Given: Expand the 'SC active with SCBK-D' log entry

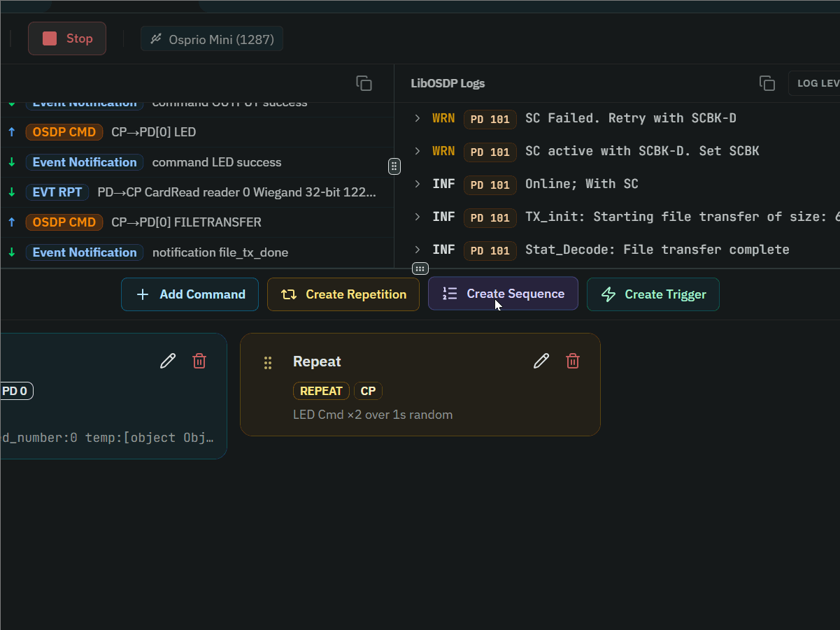Looking at the screenshot, I should point(418,151).
